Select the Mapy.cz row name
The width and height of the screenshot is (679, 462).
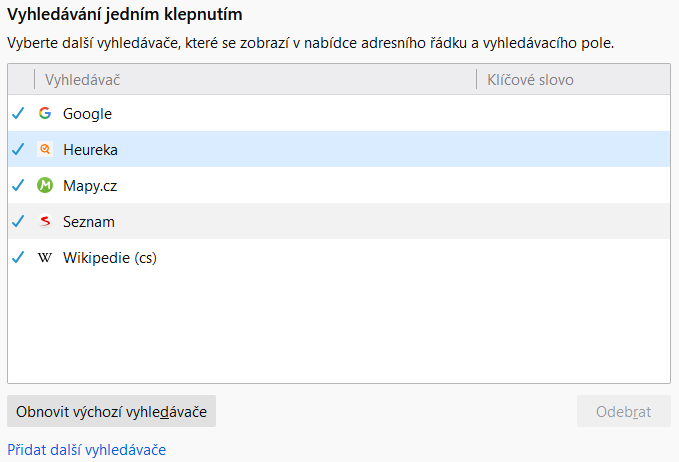point(90,186)
